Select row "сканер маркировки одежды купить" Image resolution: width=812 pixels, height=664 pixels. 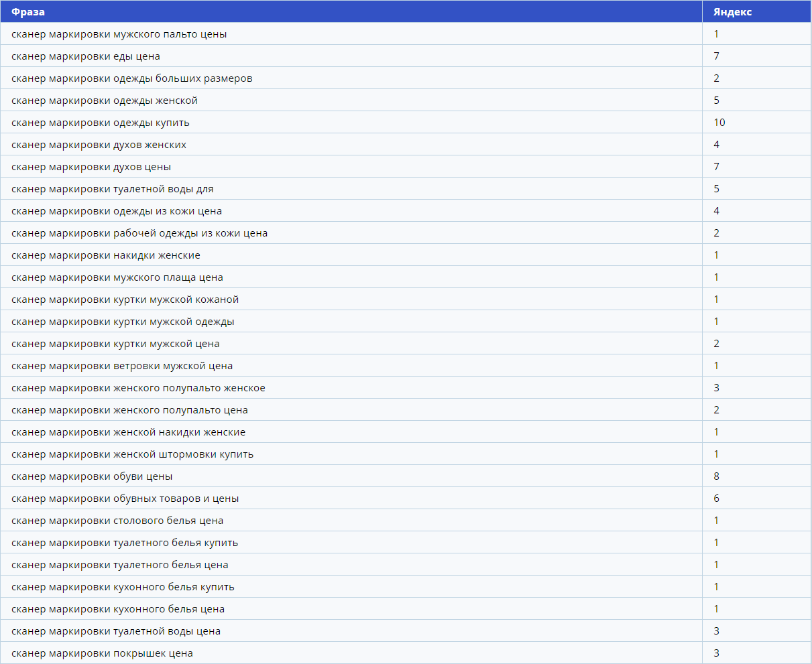tap(406, 123)
